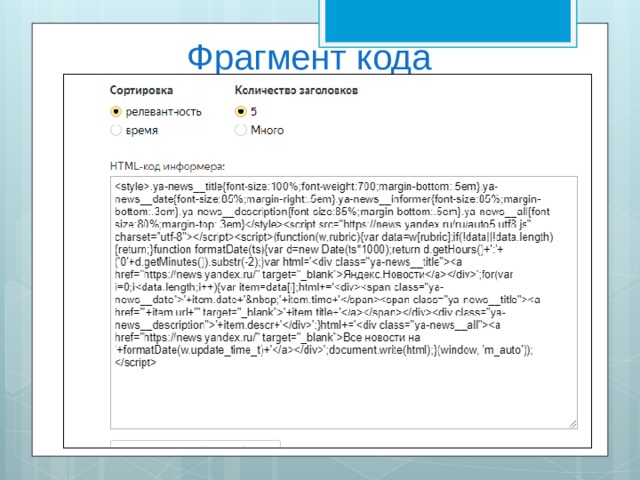Viewport: 640px width, 480px height.
Task: Click the <style>.ya-news__title text in the code
Action: click(x=169, y=187)
